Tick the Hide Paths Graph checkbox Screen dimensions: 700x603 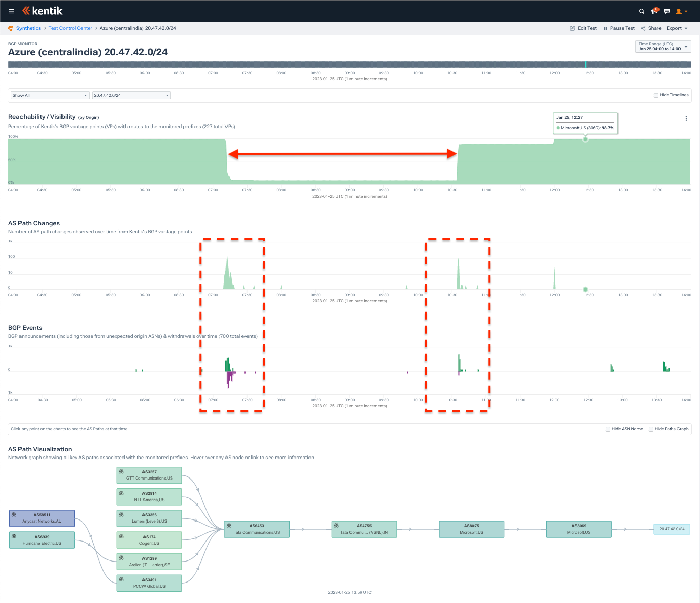pyautogui.click(x=651, y=429)
